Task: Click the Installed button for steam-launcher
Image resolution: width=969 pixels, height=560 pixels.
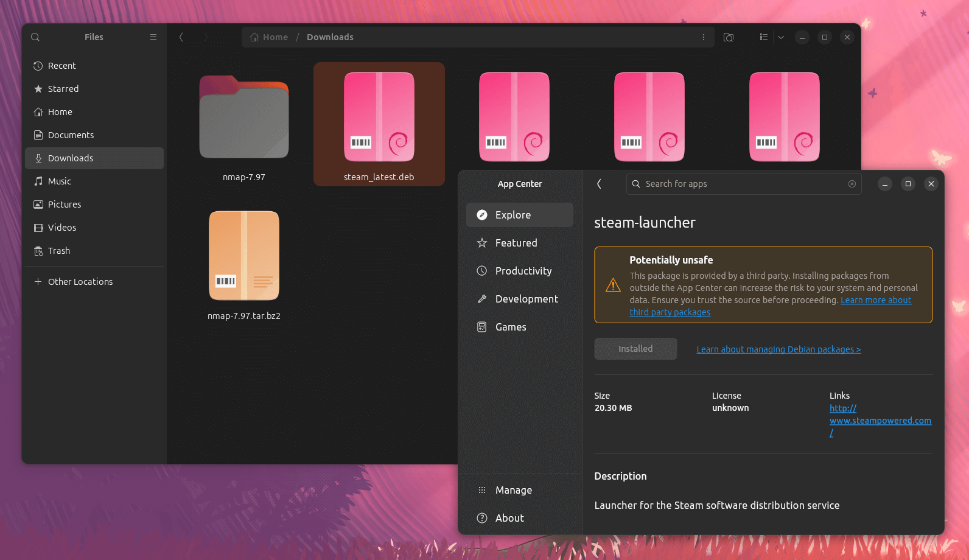Action: tap(635, 349)
